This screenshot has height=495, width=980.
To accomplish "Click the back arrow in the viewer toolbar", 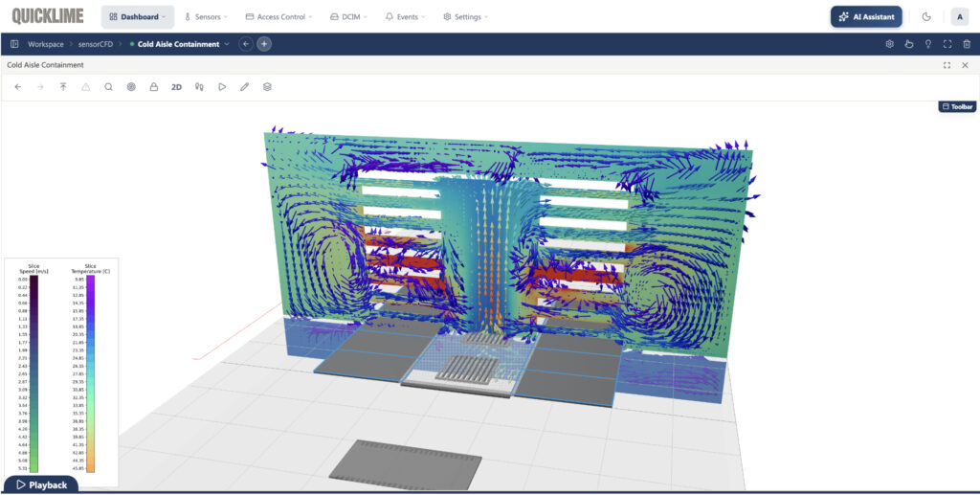I will [x=18, y=87].
